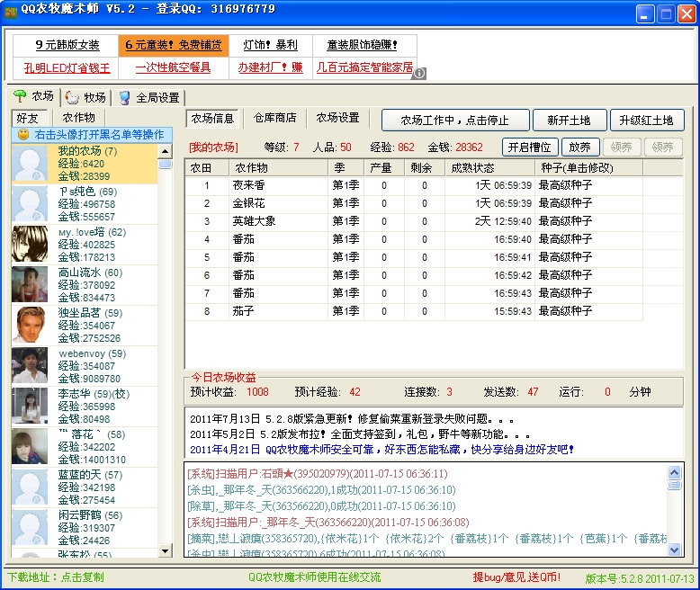Click avatar of 蓝蓝的天

click(x=30, y=487)
